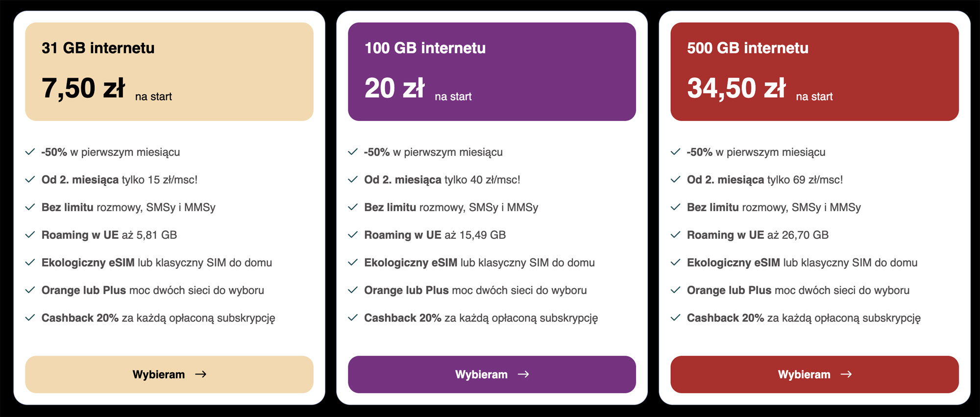Viewport: 980px width, 417px height.
Task: Select the purple Wybieram button for 100 GB
Action: tap(492, 374)
